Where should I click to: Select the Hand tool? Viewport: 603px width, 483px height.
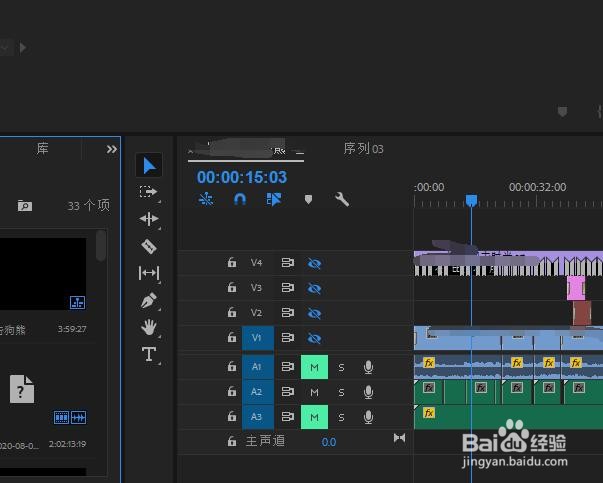pyautogui.click(x=149, y=327)
